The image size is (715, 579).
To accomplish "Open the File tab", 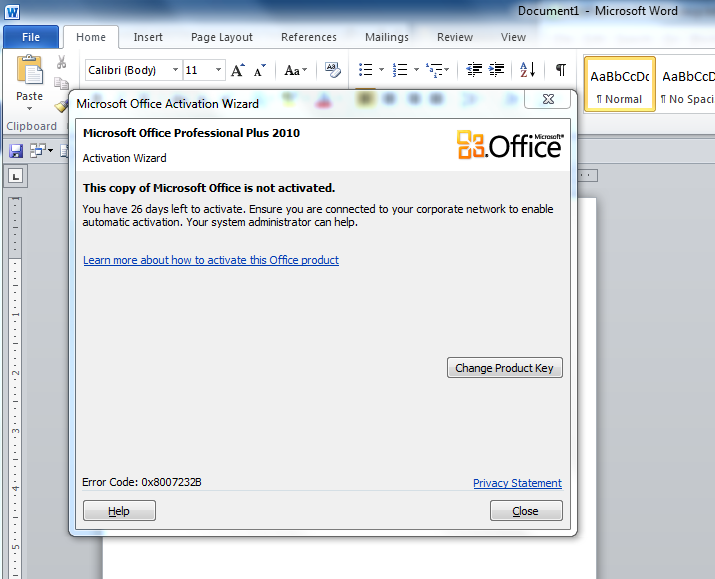I will (x=31, y=37).
